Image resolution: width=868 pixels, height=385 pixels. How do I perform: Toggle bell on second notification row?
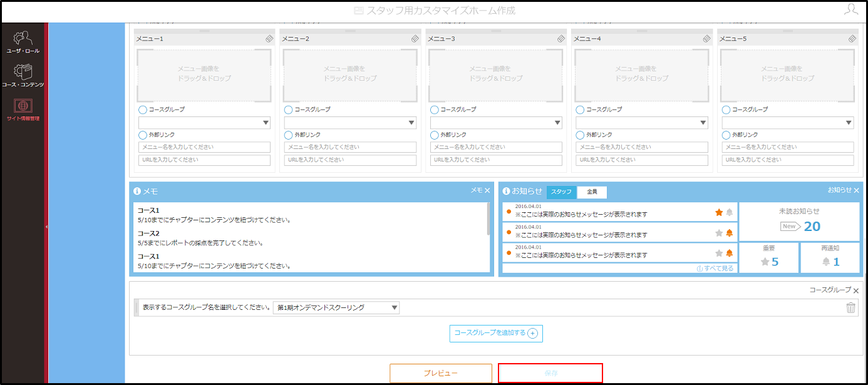click(x=729, y=233)
